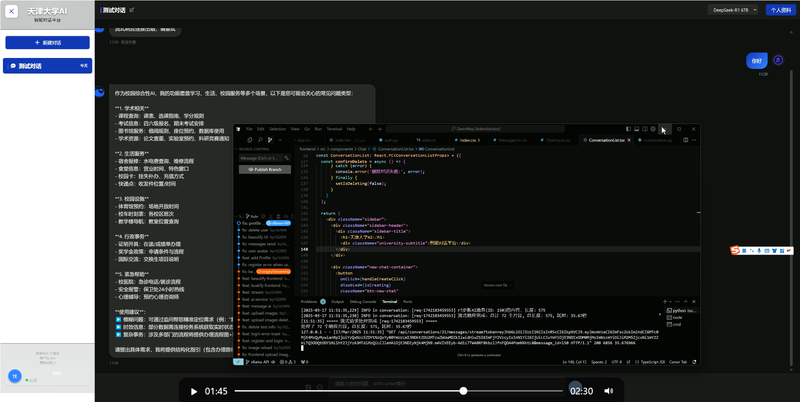
Task: Click the 新建对话 new chat button
Action: (x=47, y=42)
